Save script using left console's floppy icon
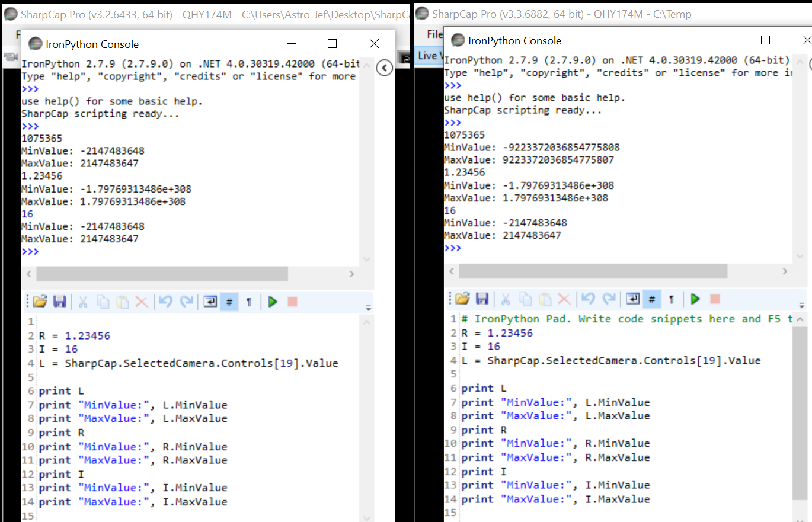Image resolution: width=812 pixels, height=522 pixels. (59, 302)
